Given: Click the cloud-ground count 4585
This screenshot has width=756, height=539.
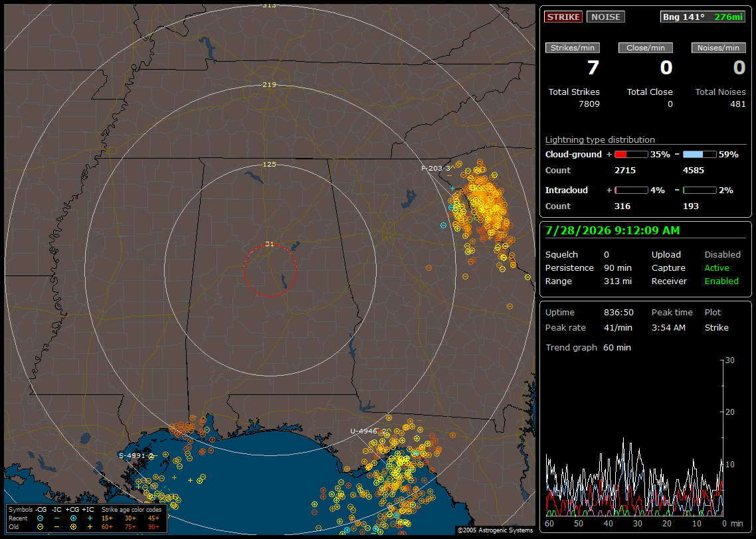Looking at the screenshot, I should tap(694, 171).
